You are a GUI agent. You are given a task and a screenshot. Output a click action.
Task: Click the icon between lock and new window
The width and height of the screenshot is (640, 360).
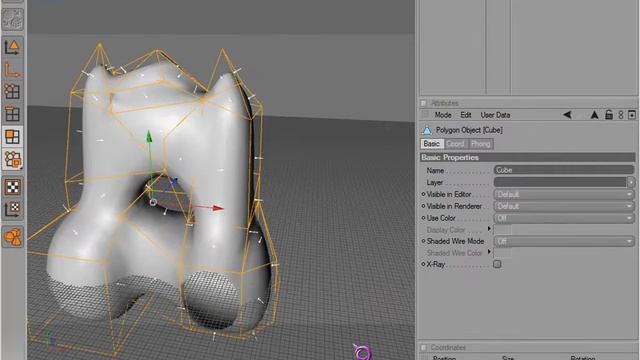tap(621, 115)
